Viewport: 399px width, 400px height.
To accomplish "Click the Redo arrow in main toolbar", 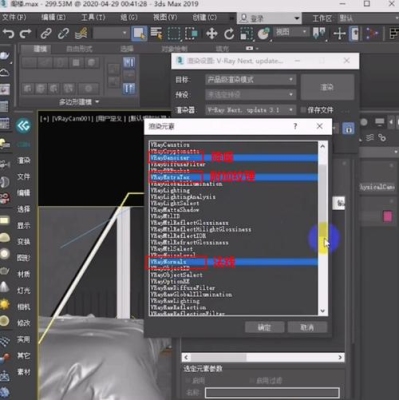I will click(25, 33).
